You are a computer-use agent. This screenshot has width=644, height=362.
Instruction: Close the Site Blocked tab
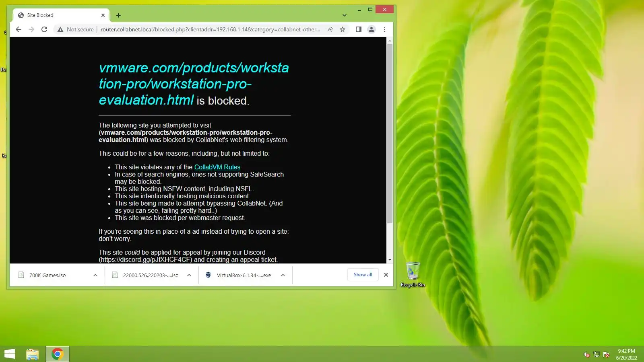tap(103, 15)
